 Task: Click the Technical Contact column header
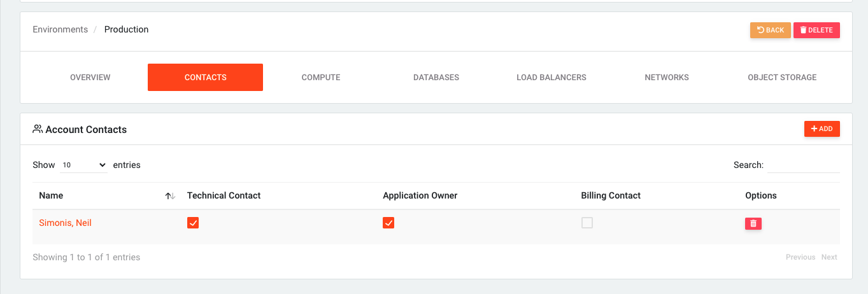coord(224,195)
